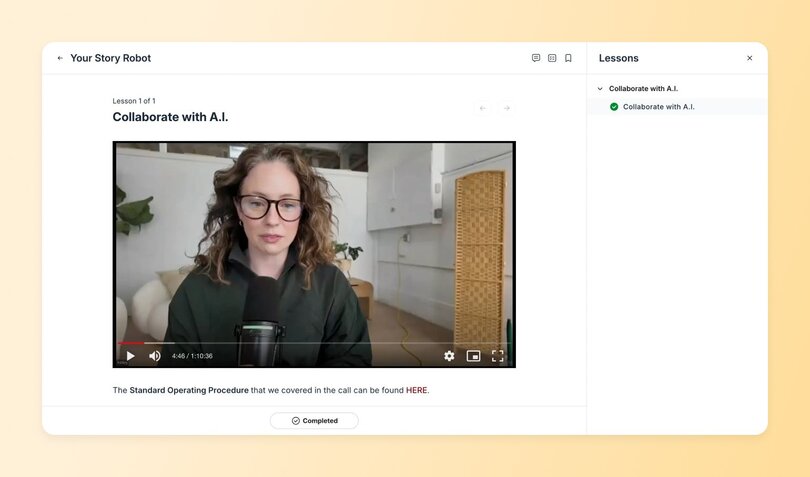810x477 pixels.
Task: Toggle picture-in-picture mode
Action: pyautogui.click(x=473, y=356)
